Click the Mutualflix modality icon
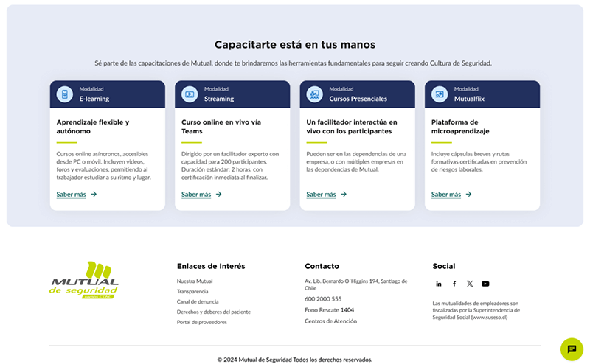The image size is (590, 364). click(x=439, y=94)
